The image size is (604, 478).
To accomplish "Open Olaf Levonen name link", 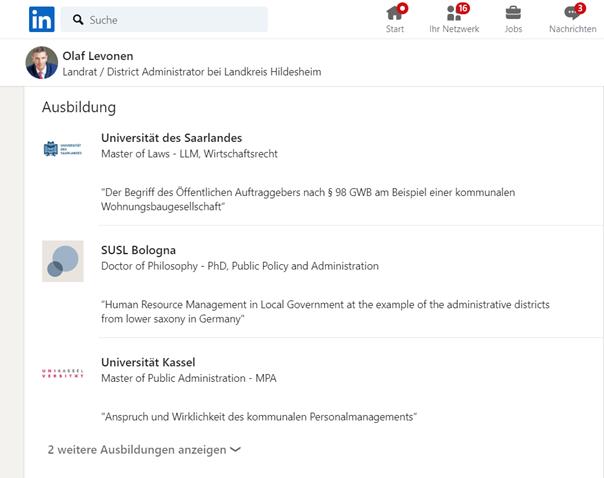I will [97, 56].
